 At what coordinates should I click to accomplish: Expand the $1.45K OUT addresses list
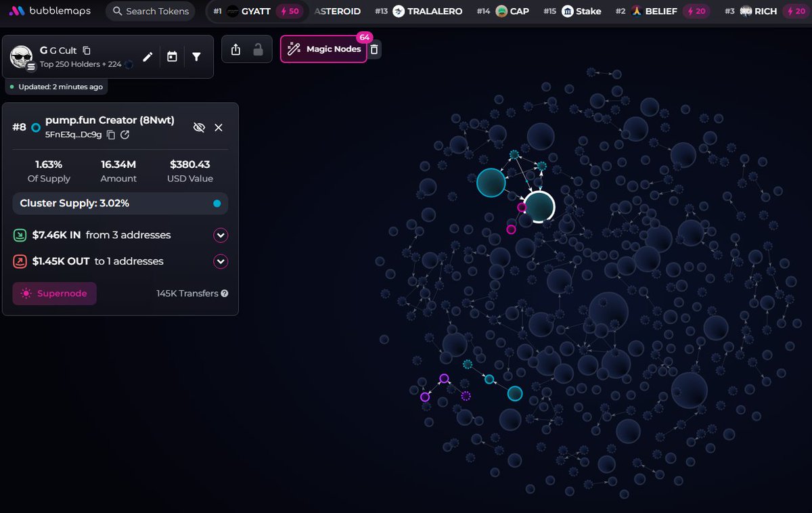221,261
